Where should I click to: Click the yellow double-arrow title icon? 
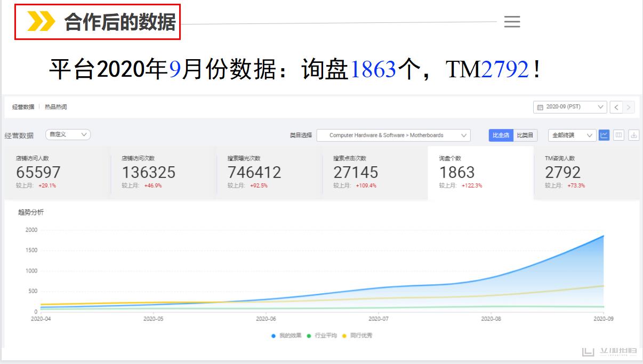click(x=41, y=22)
